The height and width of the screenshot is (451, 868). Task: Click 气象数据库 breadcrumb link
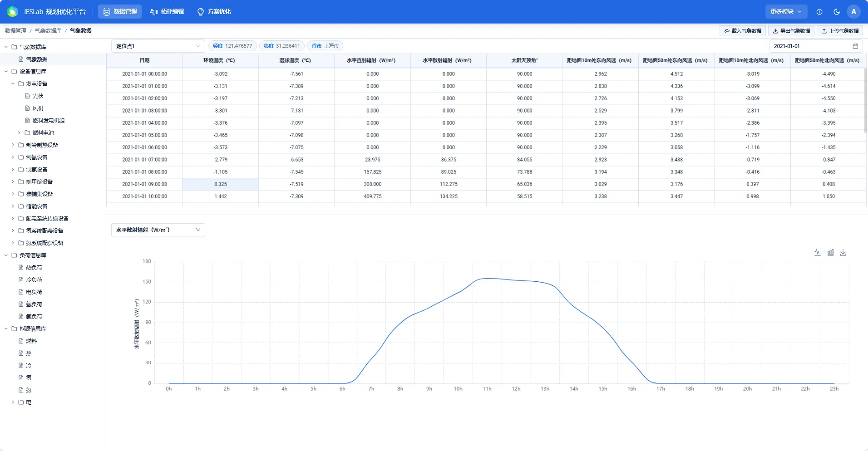click(x=48, y=31)
